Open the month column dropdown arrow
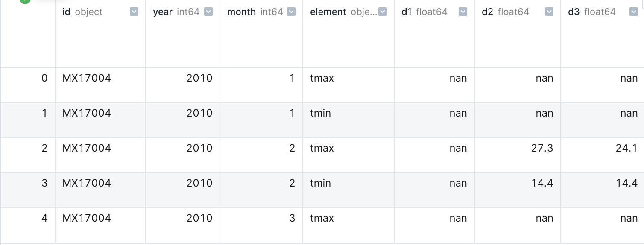 pyautogui.click(x=291, y=12)
